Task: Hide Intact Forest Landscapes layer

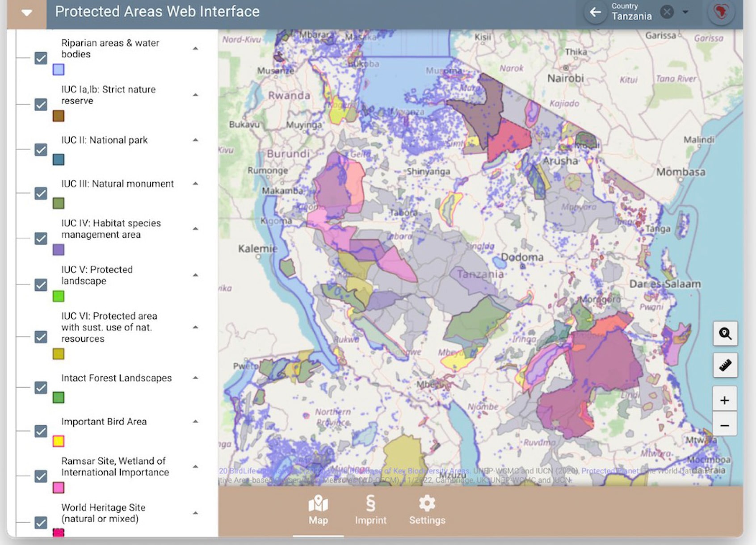Action: tap(41, 387)
